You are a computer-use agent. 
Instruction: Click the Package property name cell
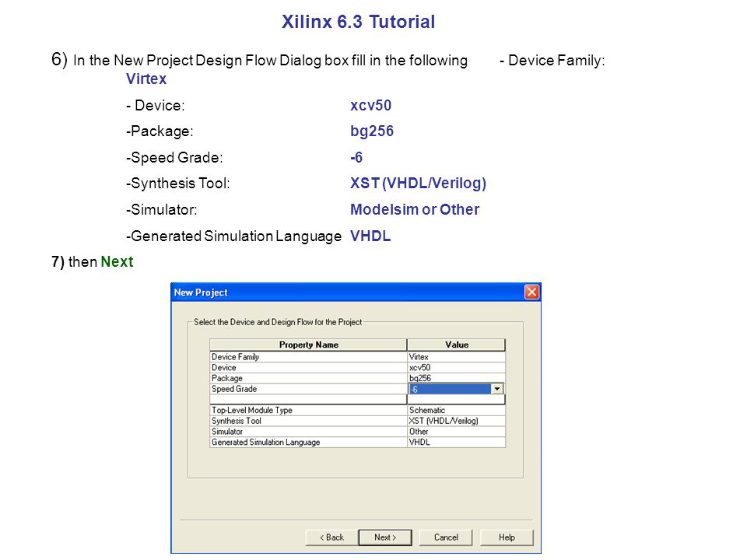[x=308, y=378]
